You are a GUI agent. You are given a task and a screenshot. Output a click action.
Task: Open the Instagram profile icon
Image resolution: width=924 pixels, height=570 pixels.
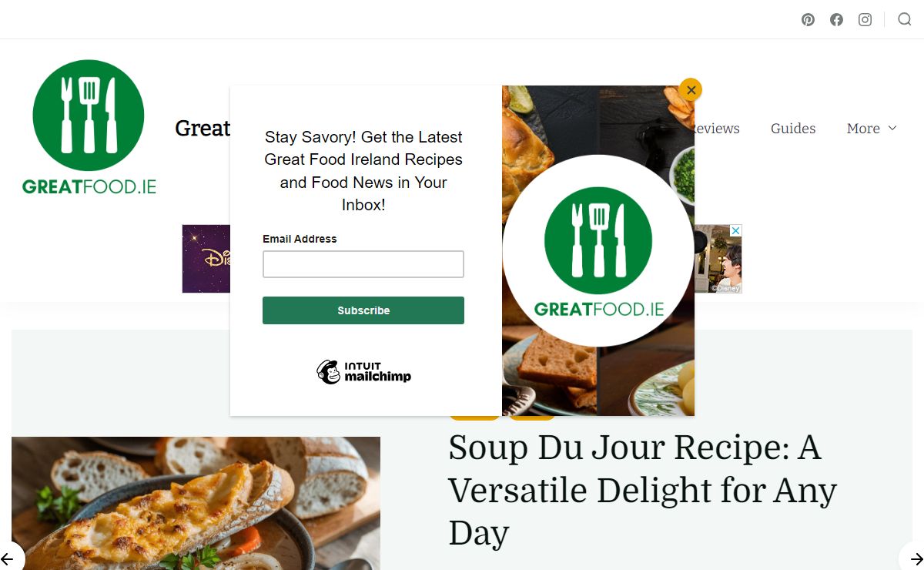pos(865,20)
